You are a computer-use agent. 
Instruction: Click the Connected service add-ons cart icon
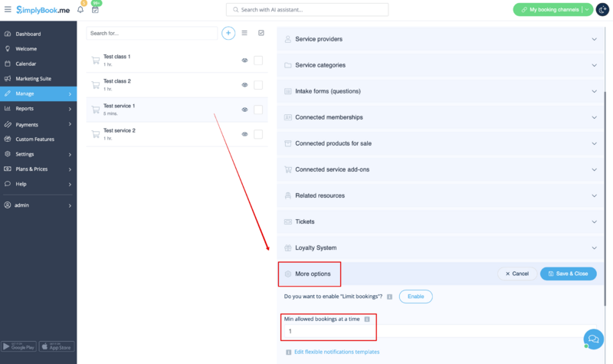[288, 169]
